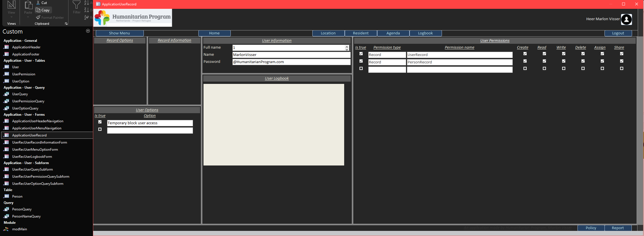The image size is (644, 236).
Task: Open the Resident section
Action: [361, 33]
